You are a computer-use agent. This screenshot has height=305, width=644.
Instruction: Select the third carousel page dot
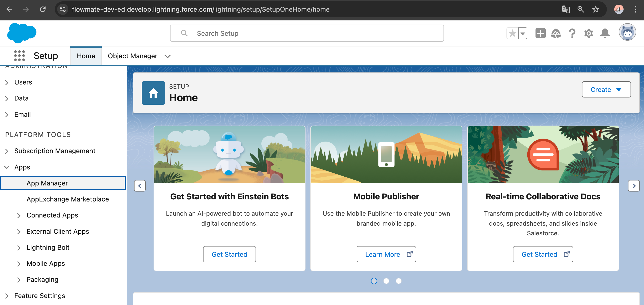pos(398,281)
